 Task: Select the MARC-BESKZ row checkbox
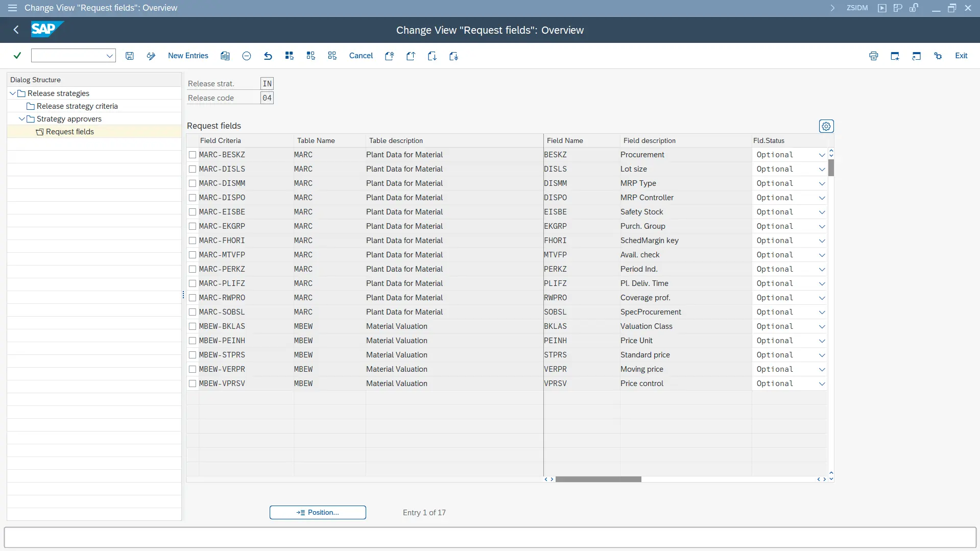tap(193, 155)
